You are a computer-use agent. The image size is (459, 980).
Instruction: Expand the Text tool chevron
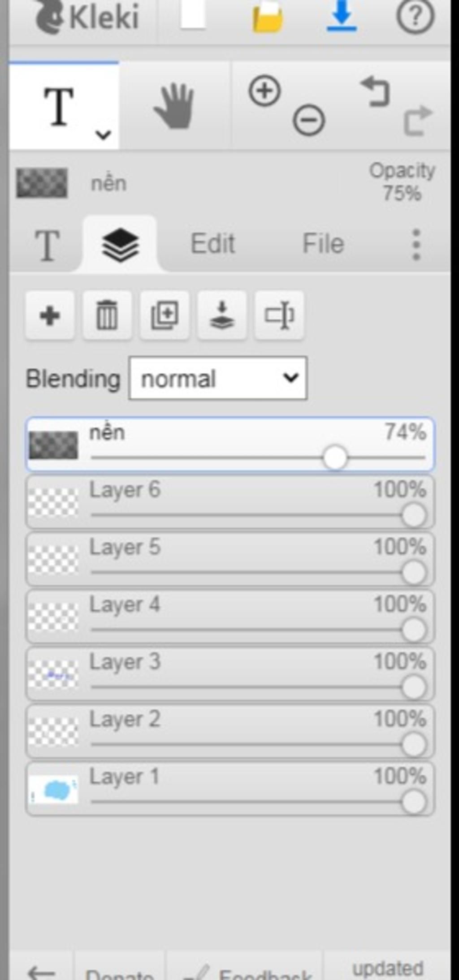tap(104, 134)
